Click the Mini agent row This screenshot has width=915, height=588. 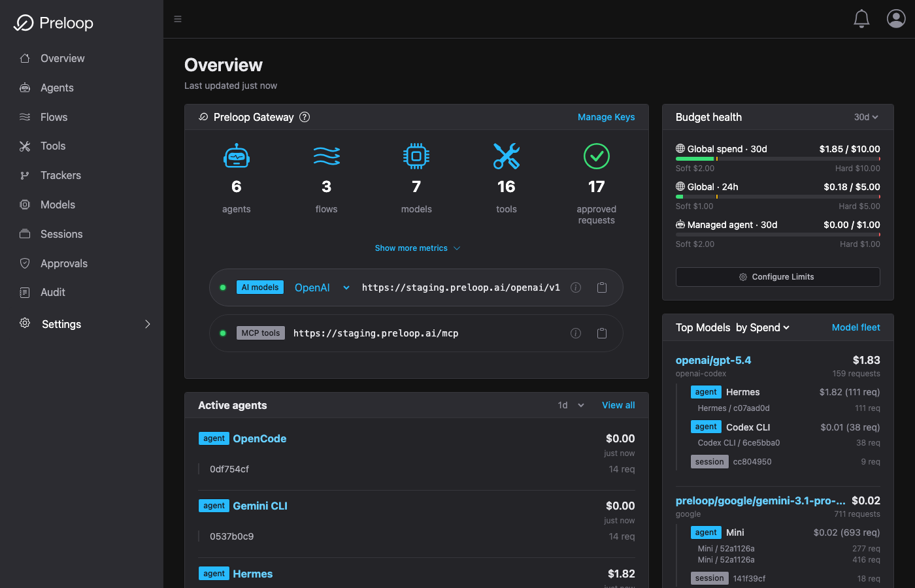tap(786, 532)
